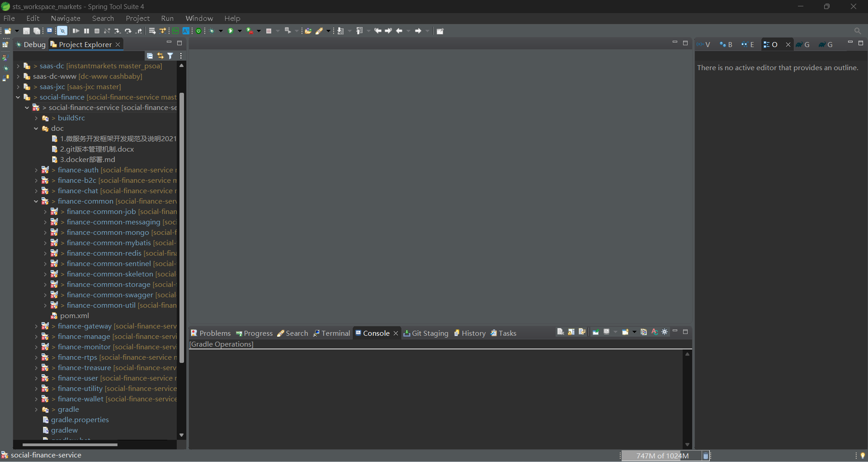Click the Forward navigation arrow
The image size is (868, 462).
418,31
